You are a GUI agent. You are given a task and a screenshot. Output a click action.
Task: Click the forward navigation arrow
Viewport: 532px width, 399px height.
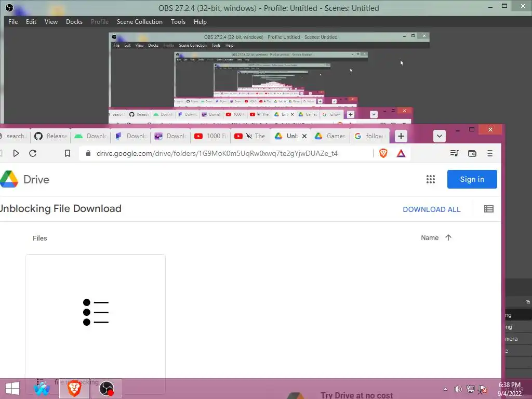click(x=16, y=153)
